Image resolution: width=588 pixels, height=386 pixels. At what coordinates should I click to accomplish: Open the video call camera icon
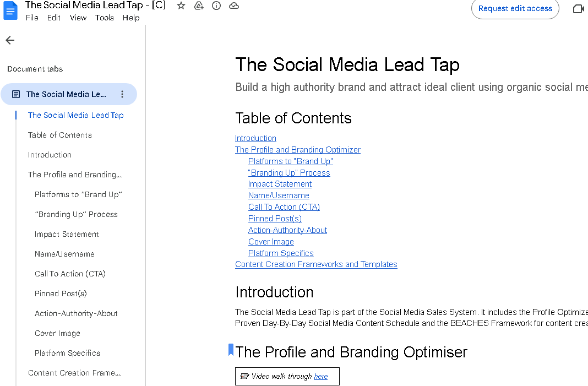tap(579, 9)
